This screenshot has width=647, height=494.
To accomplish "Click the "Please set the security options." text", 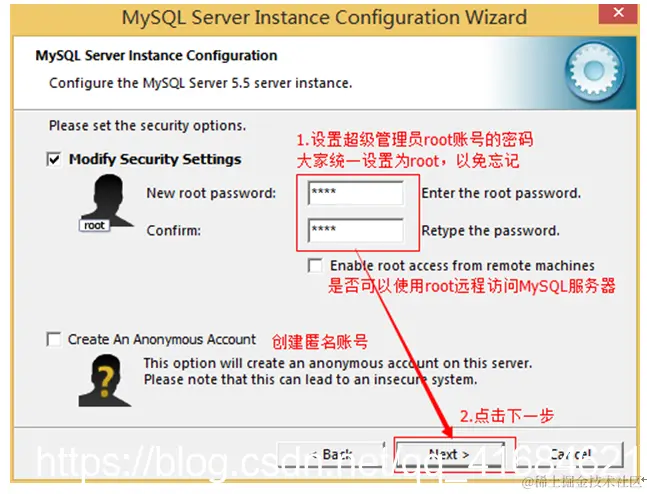I will click(x=147, y=126).
